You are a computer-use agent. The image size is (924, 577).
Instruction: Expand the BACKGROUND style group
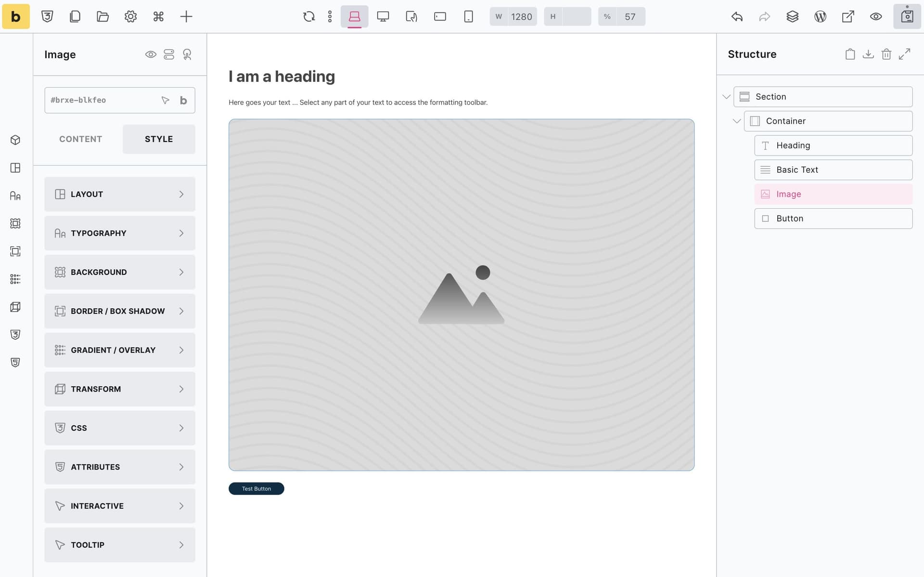click(120, 272)
